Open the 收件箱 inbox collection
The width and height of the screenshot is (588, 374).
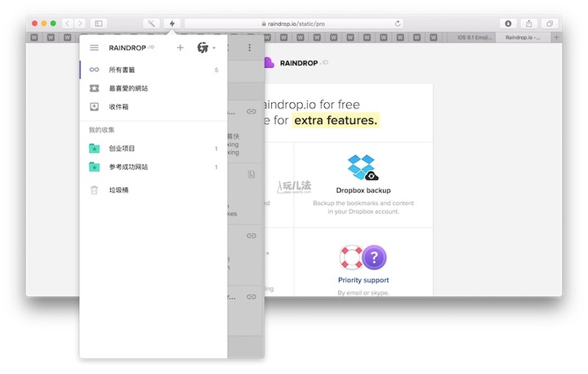coord(118,106)
